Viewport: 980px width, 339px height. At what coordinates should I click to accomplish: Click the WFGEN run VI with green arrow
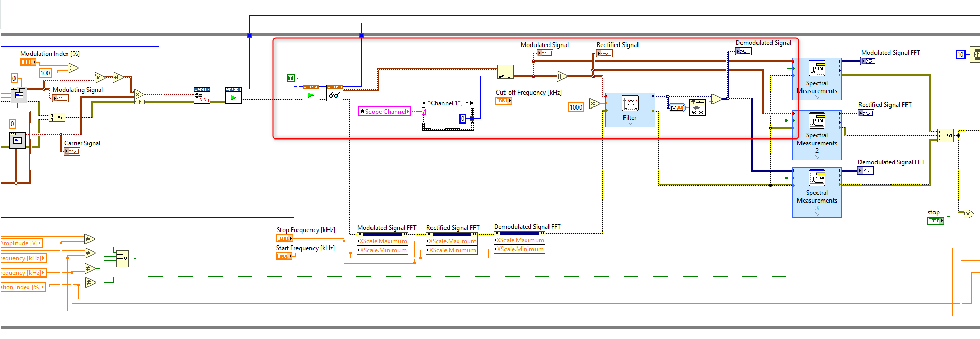tap(233, 95)
